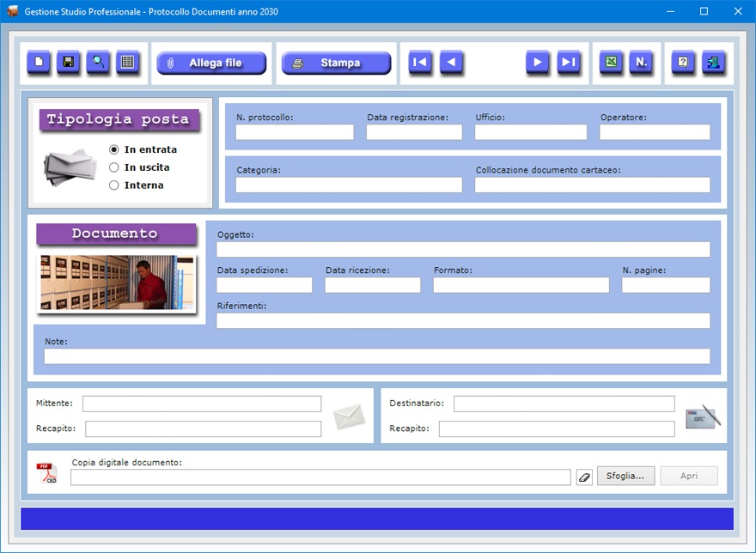Click the Ufficio field
The width and height of the screenshot is (756, 553).
(x=531, y=132)
